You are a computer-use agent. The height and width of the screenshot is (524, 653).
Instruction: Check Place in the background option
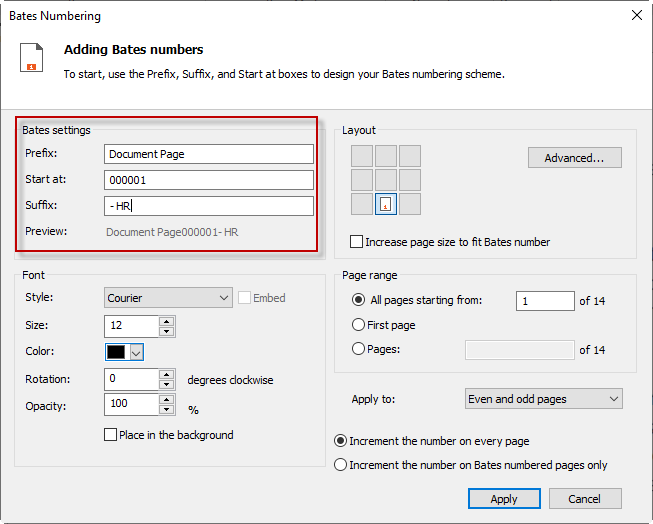coord(111,435)
